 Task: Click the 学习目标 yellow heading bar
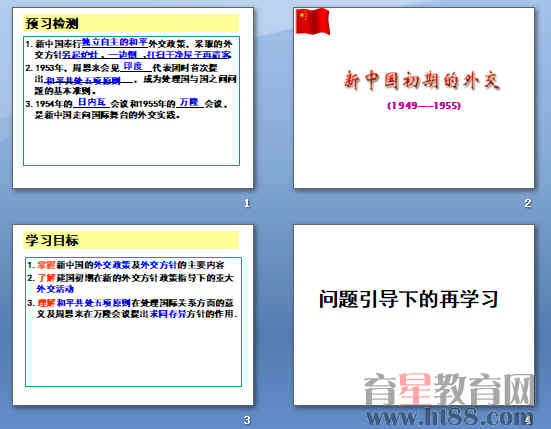tap(131, 241)
